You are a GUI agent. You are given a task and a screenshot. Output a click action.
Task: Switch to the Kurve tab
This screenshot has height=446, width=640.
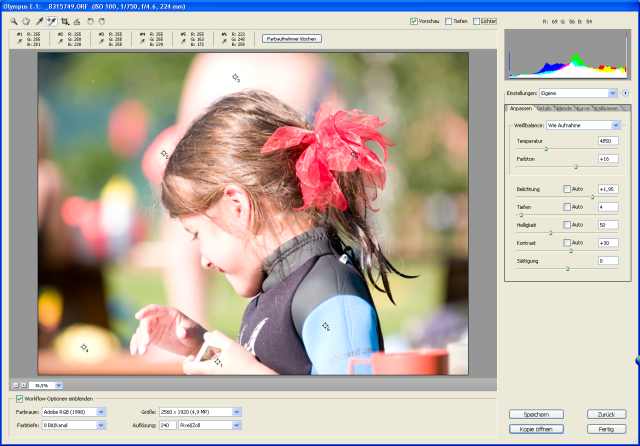coord(584,108)
